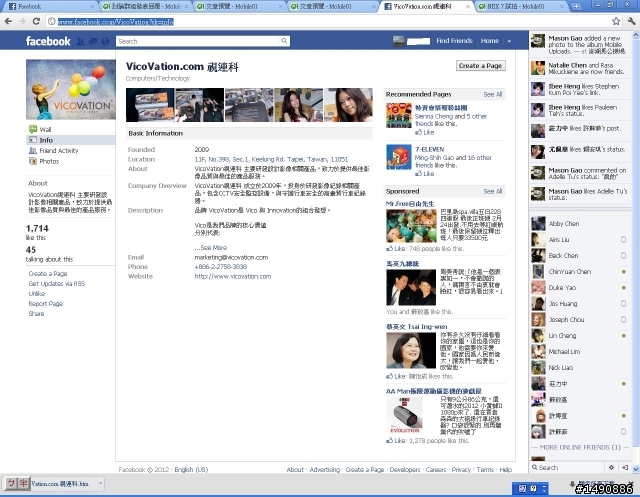Click the VicoVation page profile picture
This screenshot has width=640, height=497.
71,89
